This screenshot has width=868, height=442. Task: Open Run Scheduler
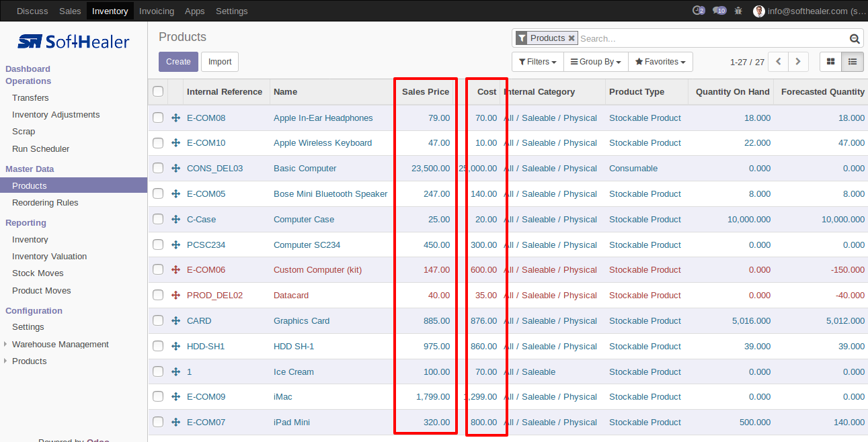(40, 149)
